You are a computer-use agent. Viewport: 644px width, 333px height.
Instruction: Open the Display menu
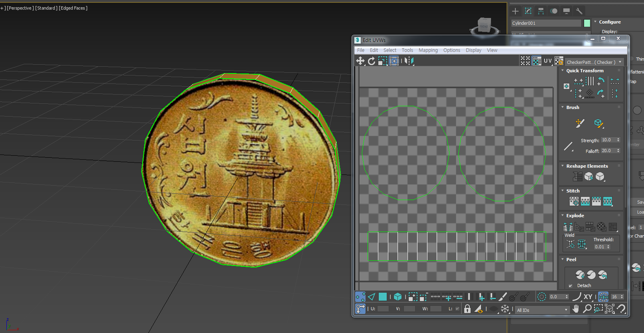(x=473, y=50)
